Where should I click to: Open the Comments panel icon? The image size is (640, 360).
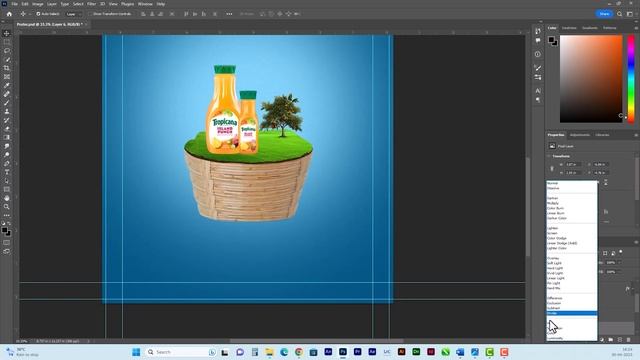coord(538,40)
